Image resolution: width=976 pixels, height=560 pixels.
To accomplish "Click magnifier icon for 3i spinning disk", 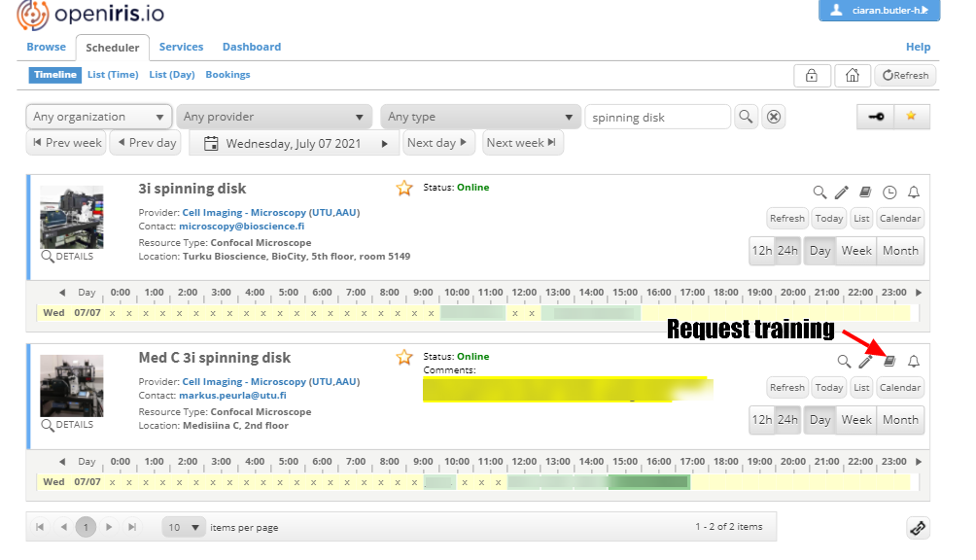I will (x=819, y=192).
